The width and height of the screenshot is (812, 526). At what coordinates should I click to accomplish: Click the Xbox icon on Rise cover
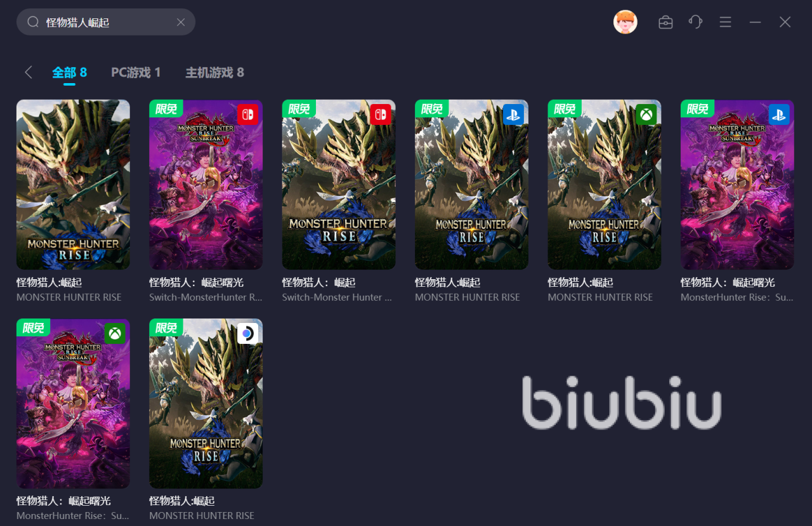(x=646, y=114)
